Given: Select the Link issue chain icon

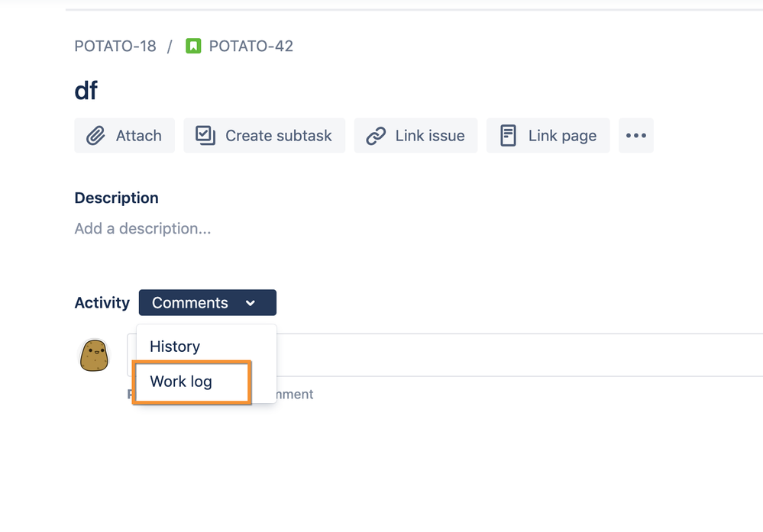Looking at the screenshot, I should coord(376,135).
